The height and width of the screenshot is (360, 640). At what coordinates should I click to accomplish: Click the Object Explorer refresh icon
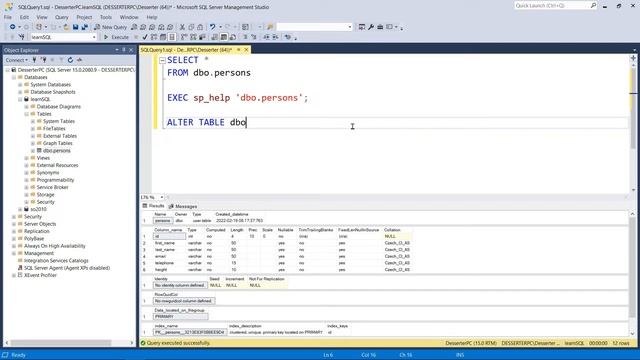[70, 60]
